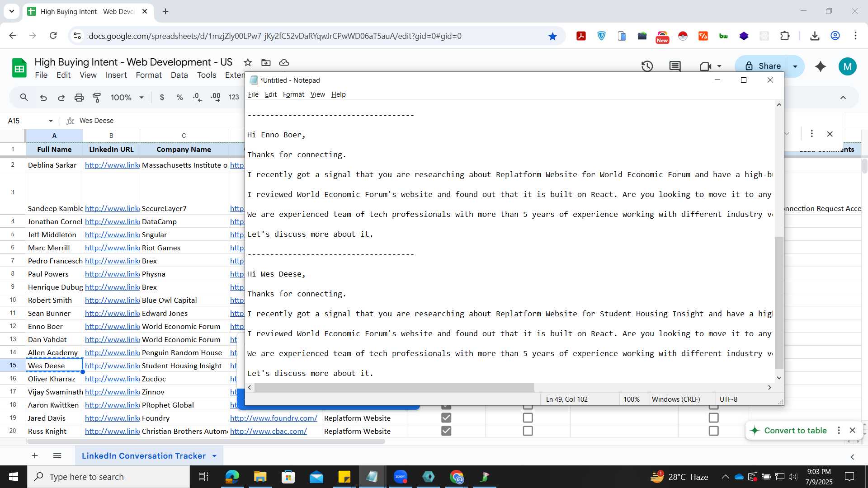
Task: Click the Google Sheets home icon
Action: pyautogui.click(x=19, y=68)
